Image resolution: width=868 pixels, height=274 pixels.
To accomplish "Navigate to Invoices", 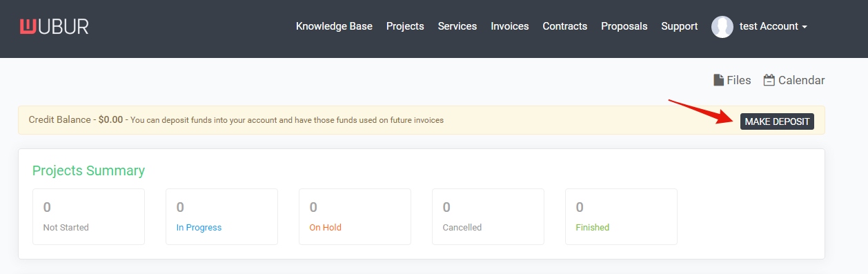I will click(510, 26).
